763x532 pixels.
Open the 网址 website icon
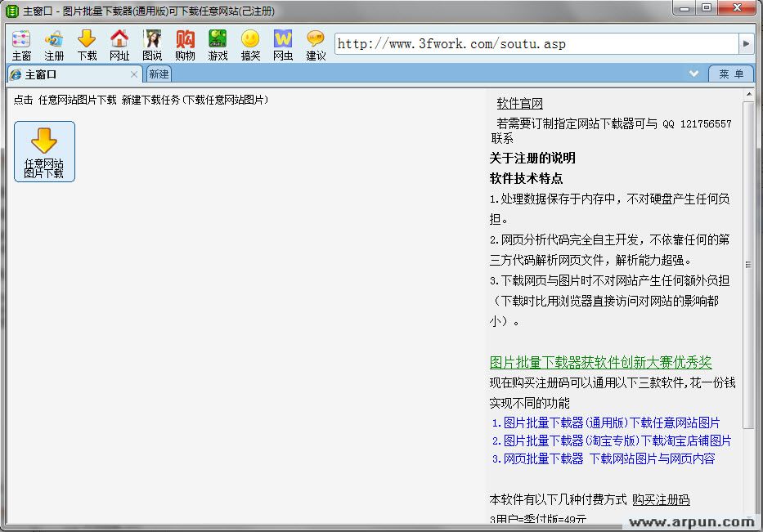coord(119,42)
